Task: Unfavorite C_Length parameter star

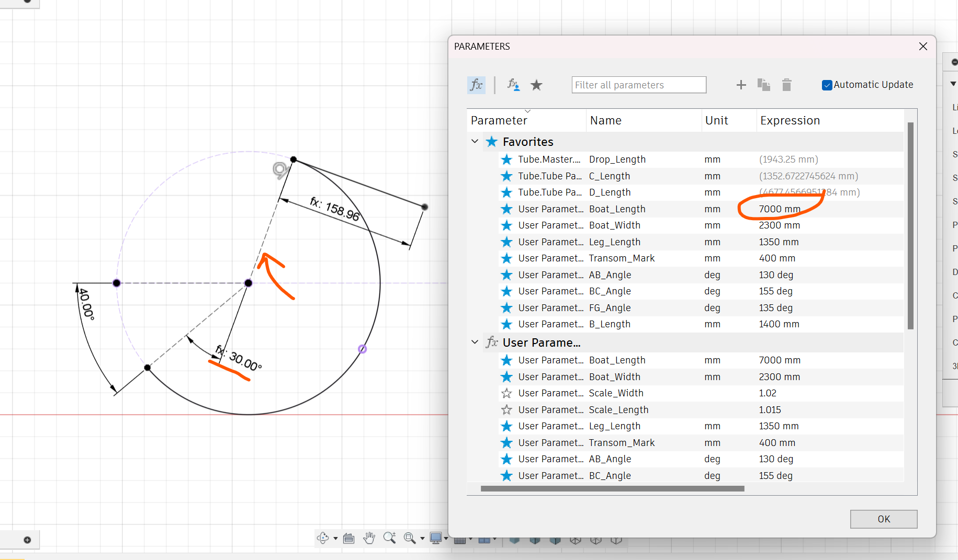Action: point(506,176)
